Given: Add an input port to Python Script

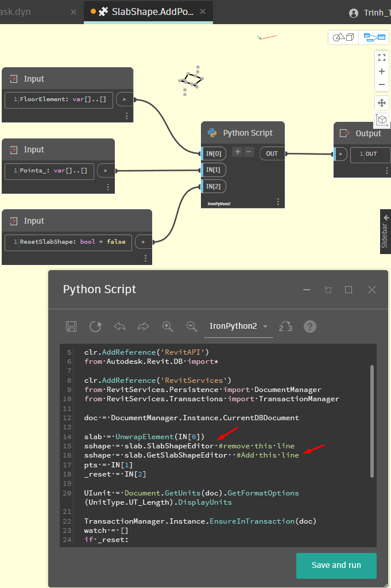Looking at the screenshot, I should coord(238,152).
